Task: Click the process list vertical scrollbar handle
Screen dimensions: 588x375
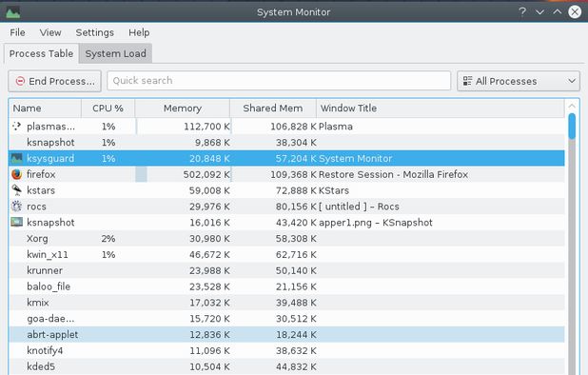Action: pyautogui.click(x=572, y=127)
